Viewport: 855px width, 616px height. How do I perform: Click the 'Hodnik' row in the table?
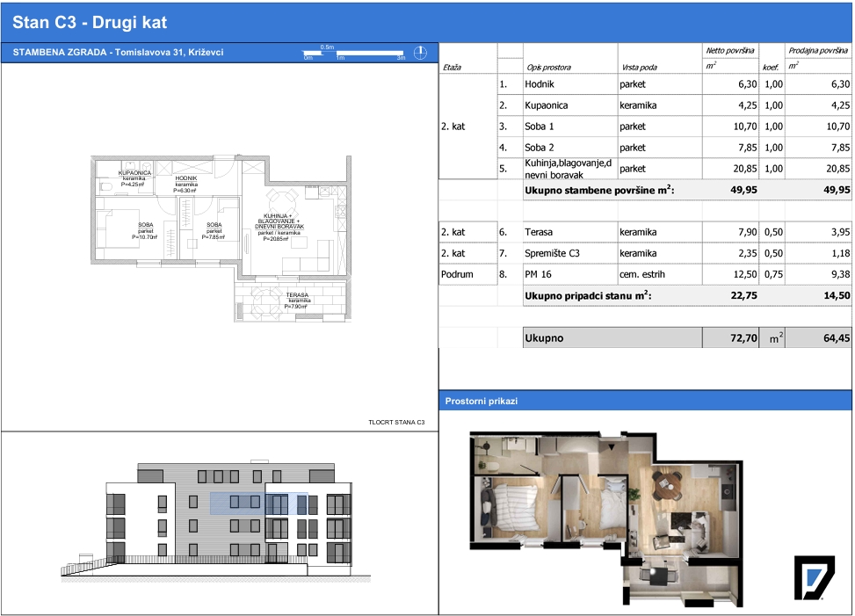click(x=646, y=84)
